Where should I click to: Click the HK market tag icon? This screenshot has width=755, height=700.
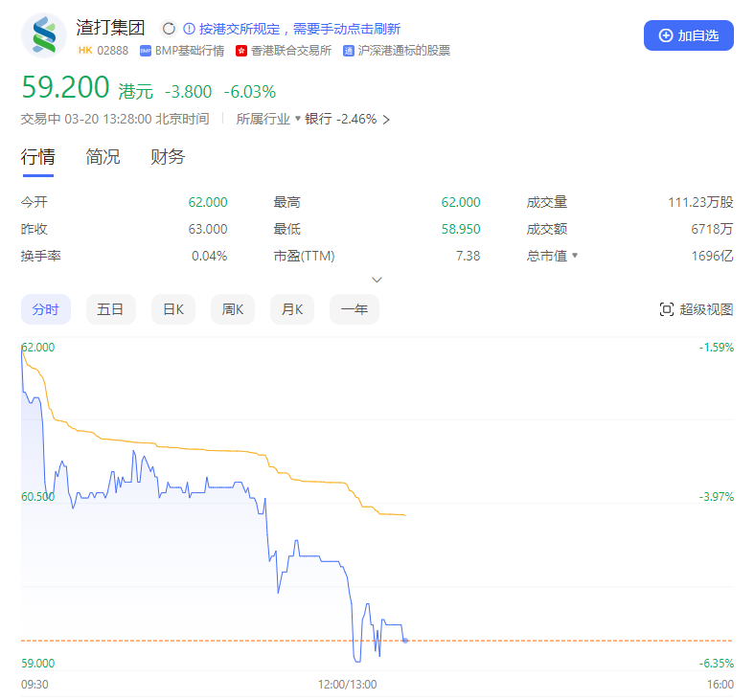tap(85, 51)
